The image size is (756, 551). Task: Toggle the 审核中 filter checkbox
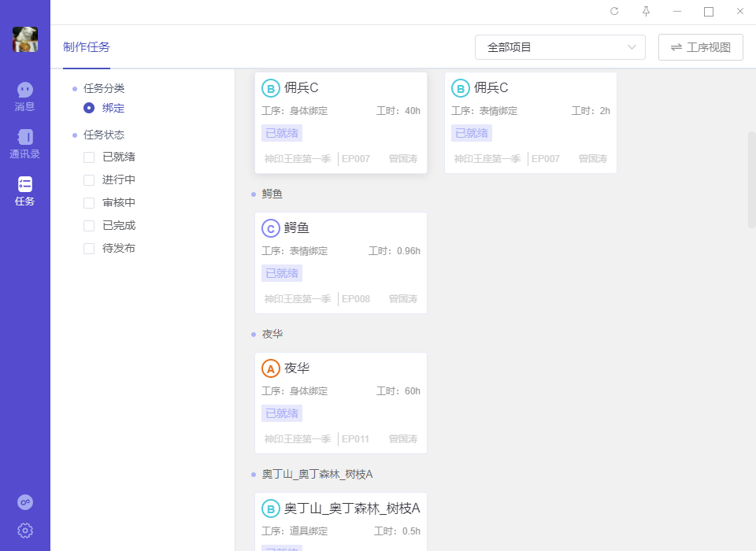click(89, 203)
